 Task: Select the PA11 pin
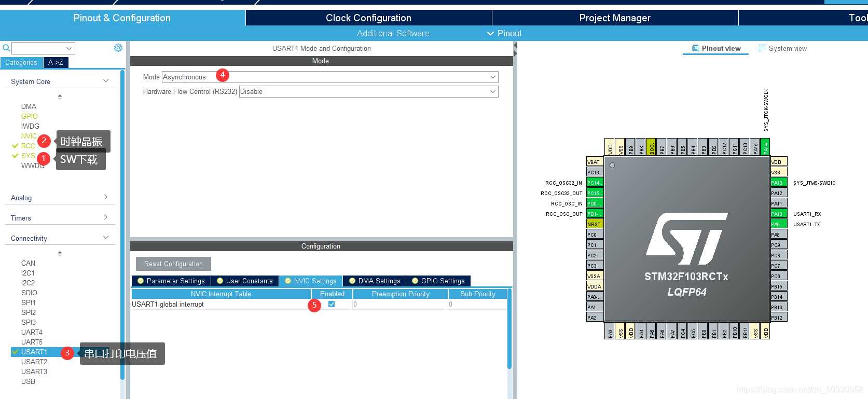[779, 203]
